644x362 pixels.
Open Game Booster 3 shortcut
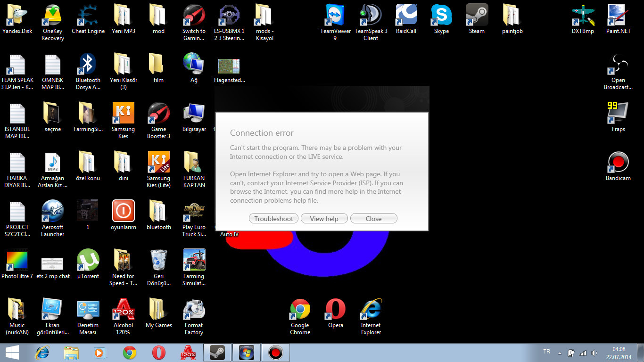point(158,121)
